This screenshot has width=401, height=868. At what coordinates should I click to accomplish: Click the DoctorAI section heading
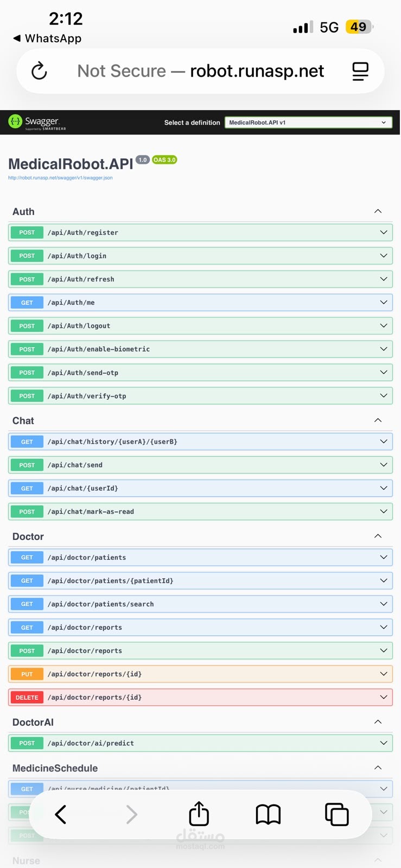point(33,722)
